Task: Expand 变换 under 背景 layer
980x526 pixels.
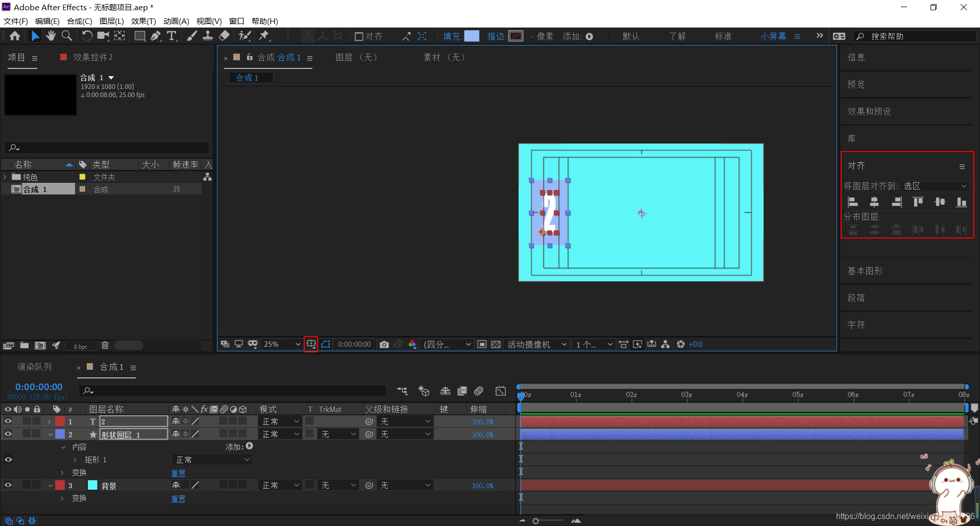Action: (63, 498)
